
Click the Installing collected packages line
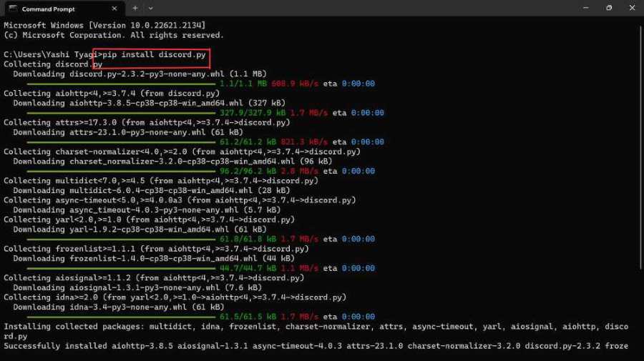pyautogui.click(x=316, y=332)
